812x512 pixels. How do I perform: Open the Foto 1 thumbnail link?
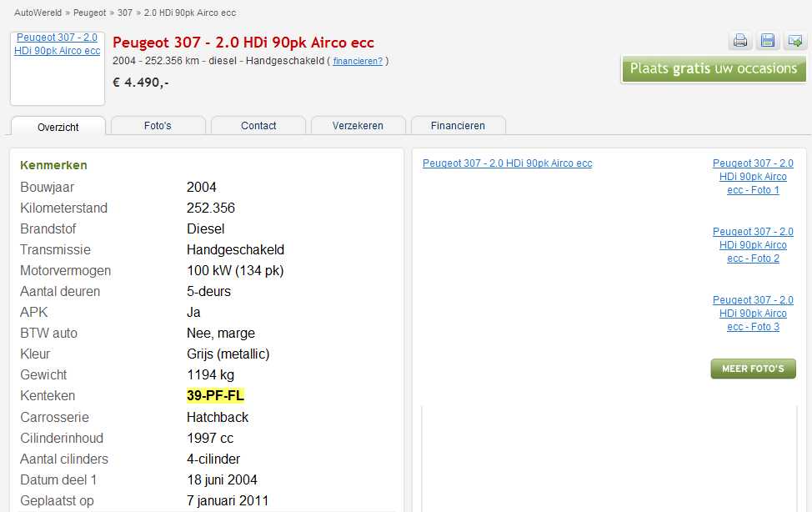click(x=753, y=177)
